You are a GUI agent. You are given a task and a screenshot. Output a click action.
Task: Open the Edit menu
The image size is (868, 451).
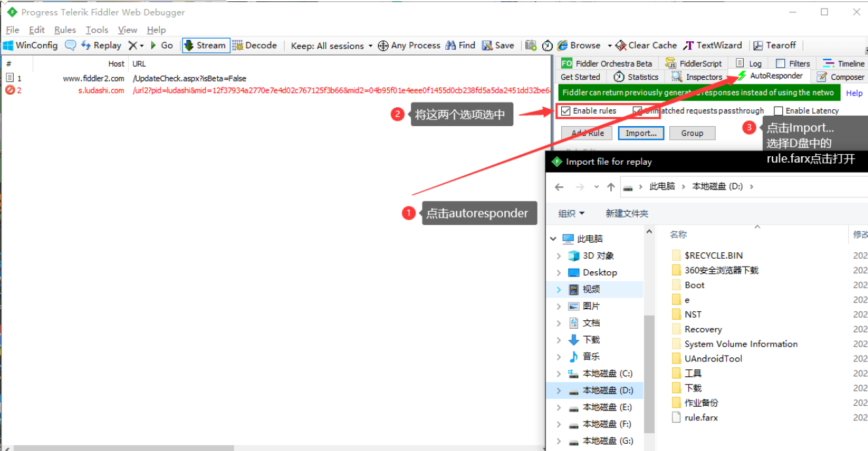click(37, 29)
